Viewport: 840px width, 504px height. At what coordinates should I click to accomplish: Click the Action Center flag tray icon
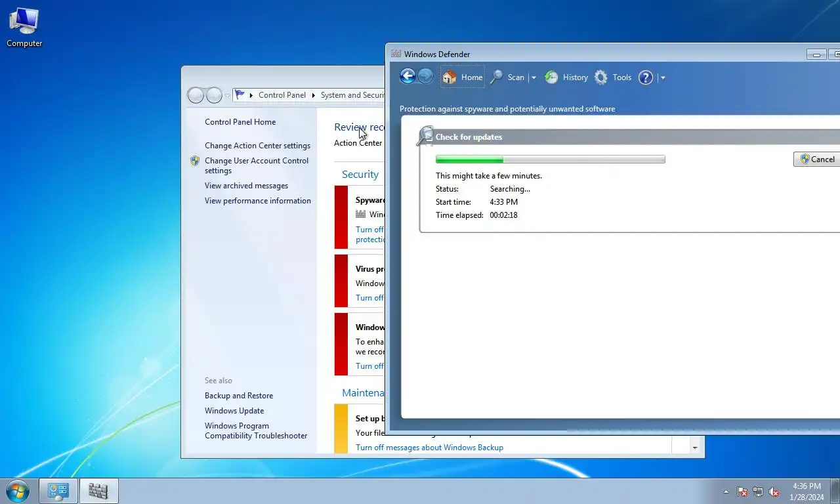tap(742, 492)
